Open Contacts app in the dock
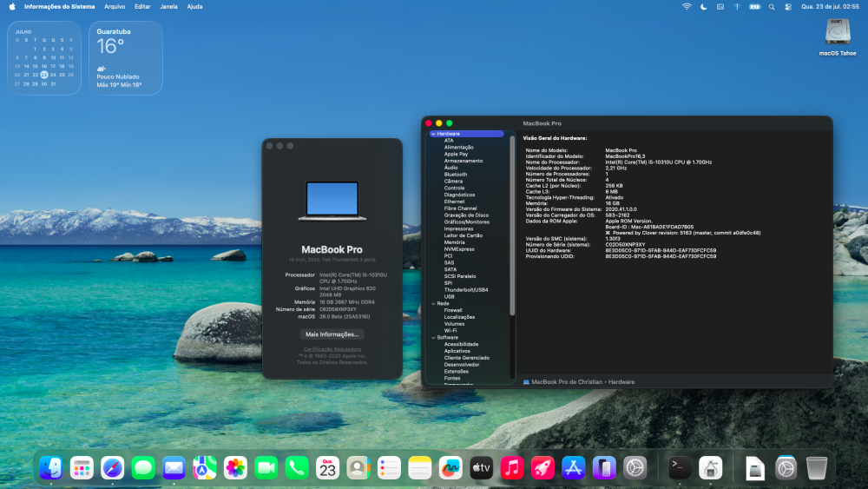This screenshot has height=489, width=868. (x=358, y=468)
